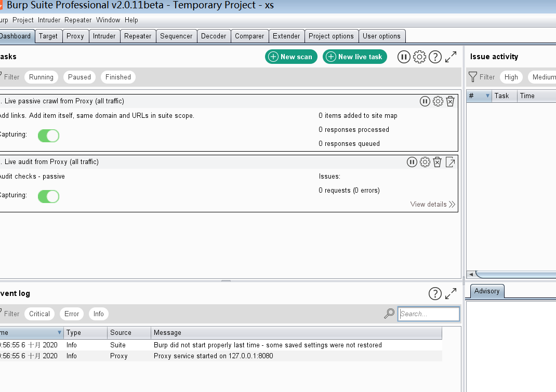Sort event log by Time column arrow

pyautogui.click(x=59, y=332)
